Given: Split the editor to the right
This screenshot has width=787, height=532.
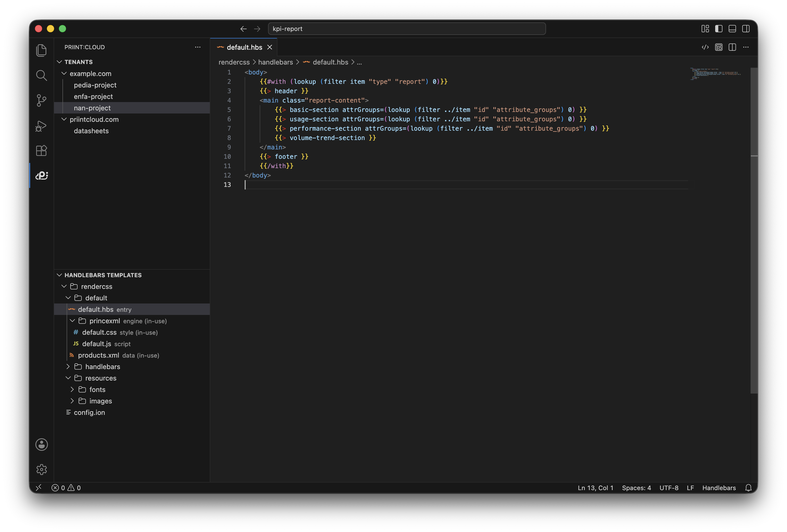Looking at the screenshot, I should (x=732, y=47).
